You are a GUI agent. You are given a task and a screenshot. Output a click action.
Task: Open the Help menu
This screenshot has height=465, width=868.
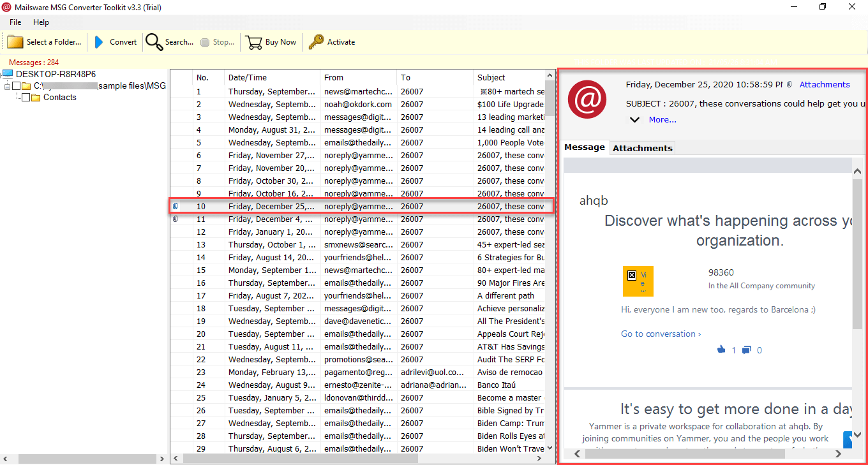pyautogui.click(x=41, y=22)
